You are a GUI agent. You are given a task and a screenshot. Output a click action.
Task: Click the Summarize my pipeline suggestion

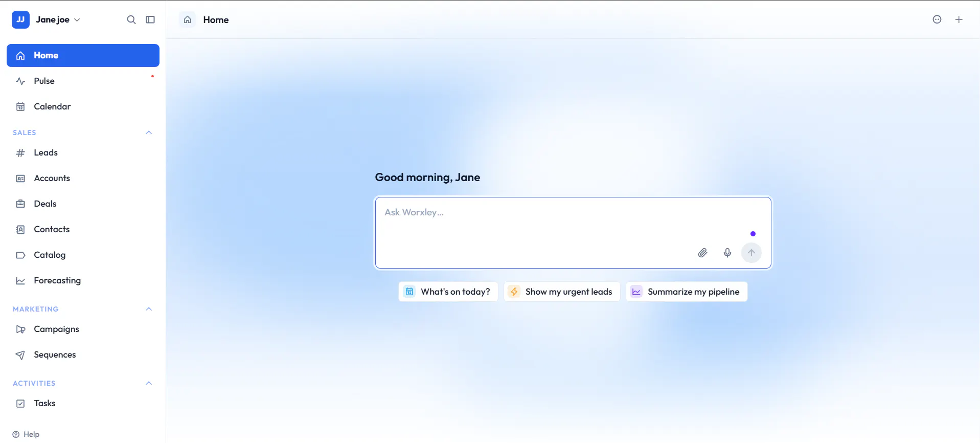[687, 292]
